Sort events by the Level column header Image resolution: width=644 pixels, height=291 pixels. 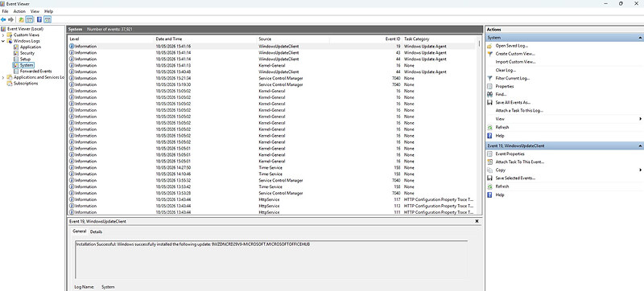[111, 39]
